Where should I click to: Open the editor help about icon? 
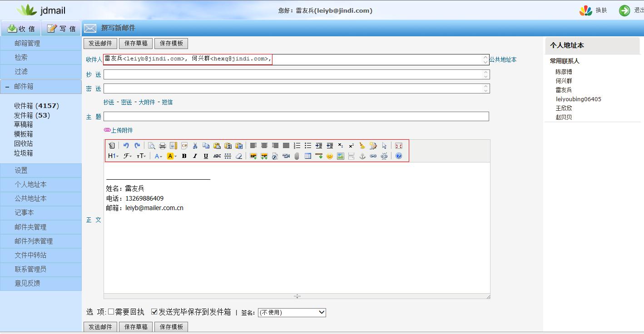point(399,156)
